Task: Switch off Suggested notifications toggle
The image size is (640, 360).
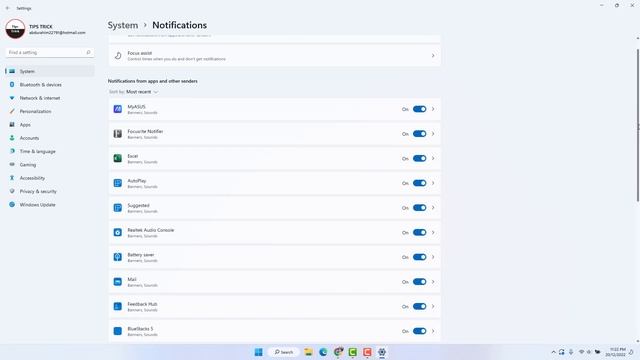Action: coord(419,208)
